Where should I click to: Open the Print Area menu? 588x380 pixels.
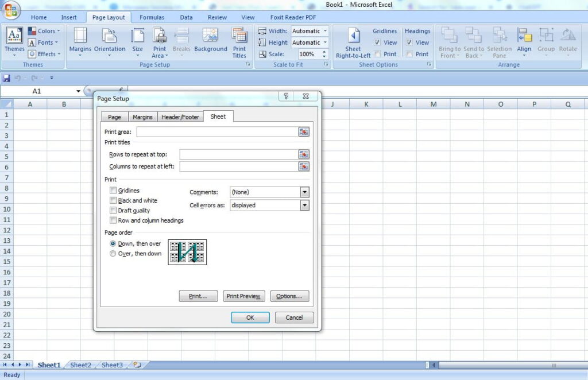click(x=160, y=42)
